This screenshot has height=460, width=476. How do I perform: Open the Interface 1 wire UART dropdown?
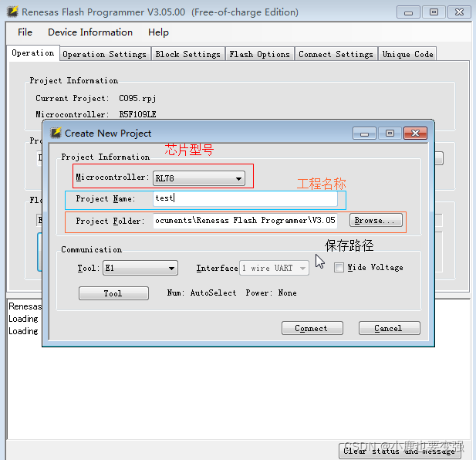[274, 268]
